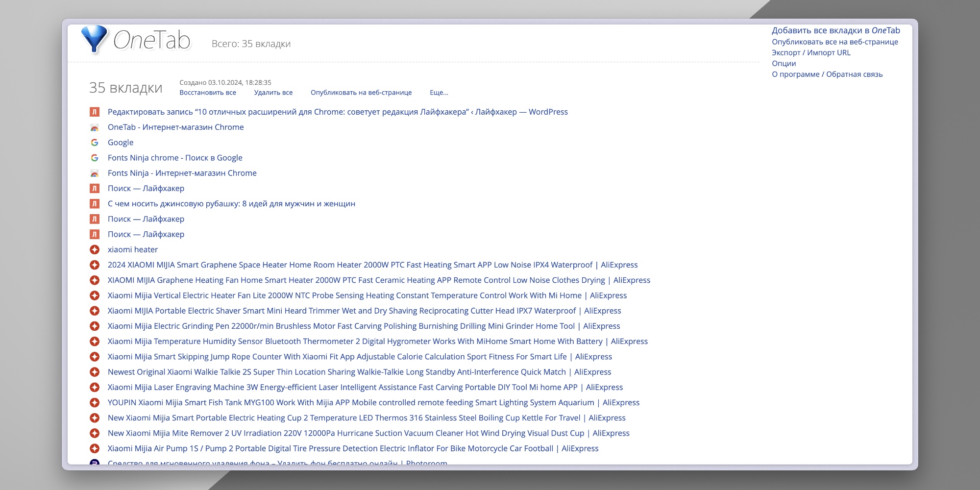
Task: Open Xiaomi Smart Portable Electric Heating Cup link
Action: pyautogui.click(x=367, y=418)
